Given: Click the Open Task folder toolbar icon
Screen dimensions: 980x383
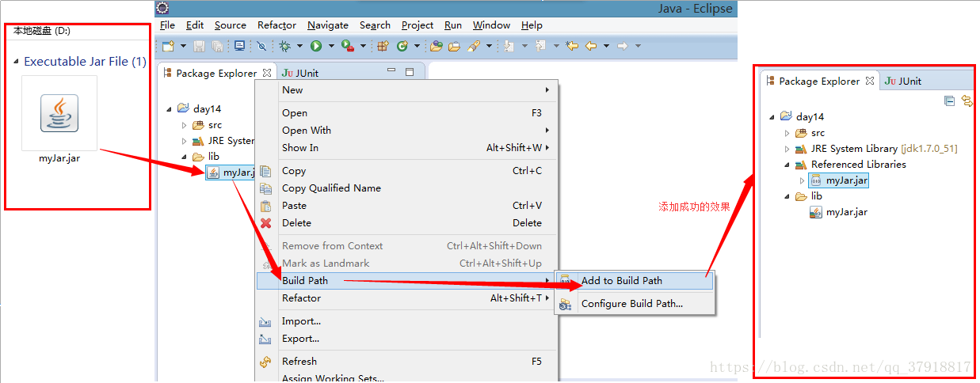Looking at the screenshot, I should point(454,46).
